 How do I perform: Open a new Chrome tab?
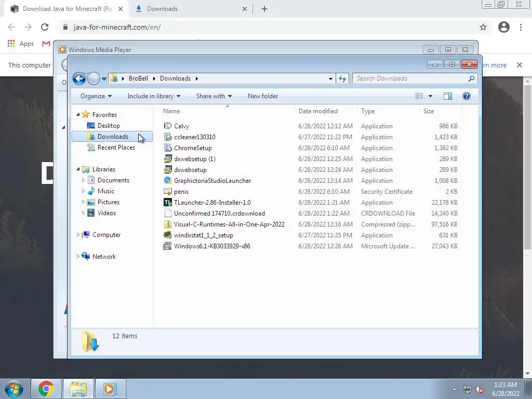point(264,9)
